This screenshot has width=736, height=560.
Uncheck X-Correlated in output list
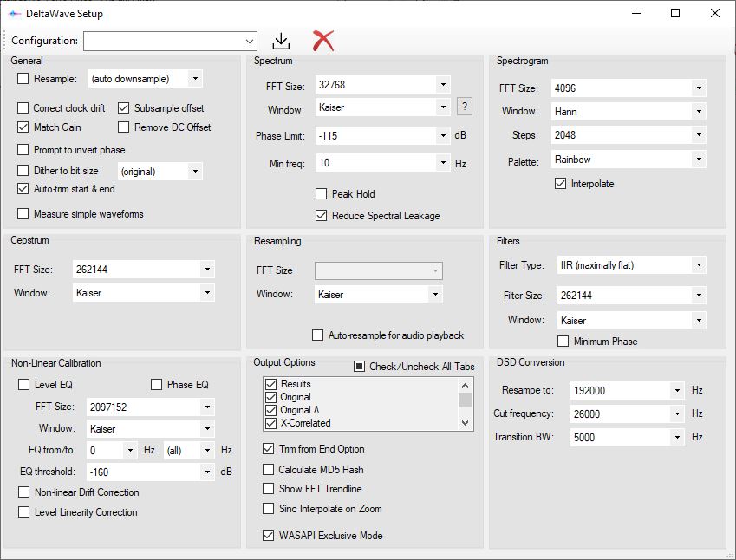click(x=270, y=423)
